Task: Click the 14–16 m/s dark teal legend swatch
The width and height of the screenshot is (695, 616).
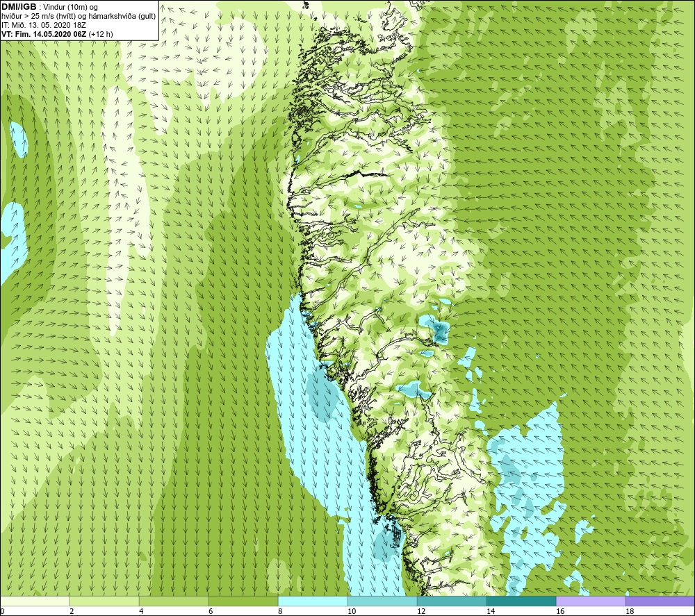Action: (x=521, y=601)
